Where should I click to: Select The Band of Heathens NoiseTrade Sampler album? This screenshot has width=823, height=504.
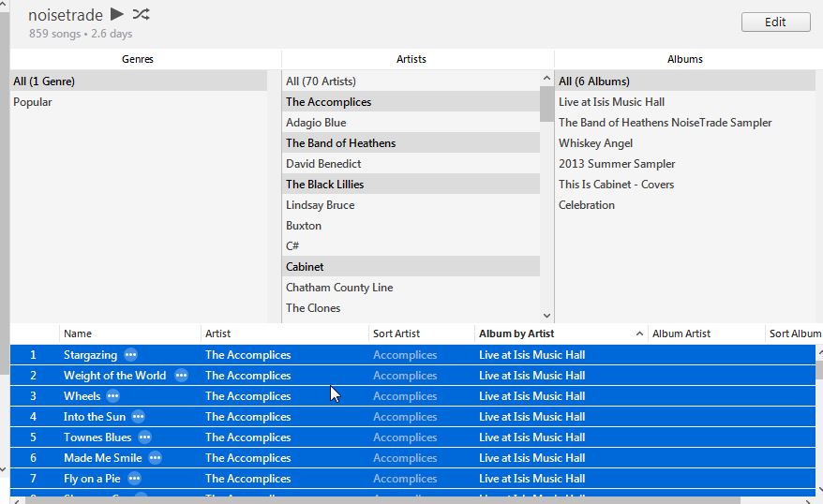[x=685, y=122]
